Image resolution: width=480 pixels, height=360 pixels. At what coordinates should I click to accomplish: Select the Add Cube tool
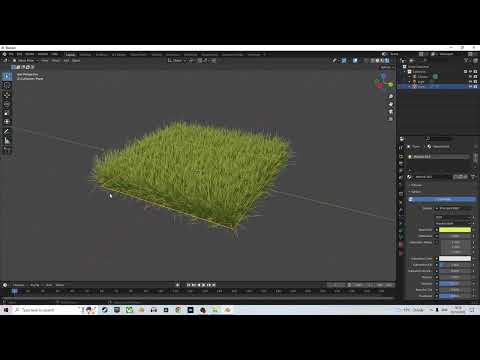tap(7, 150)
